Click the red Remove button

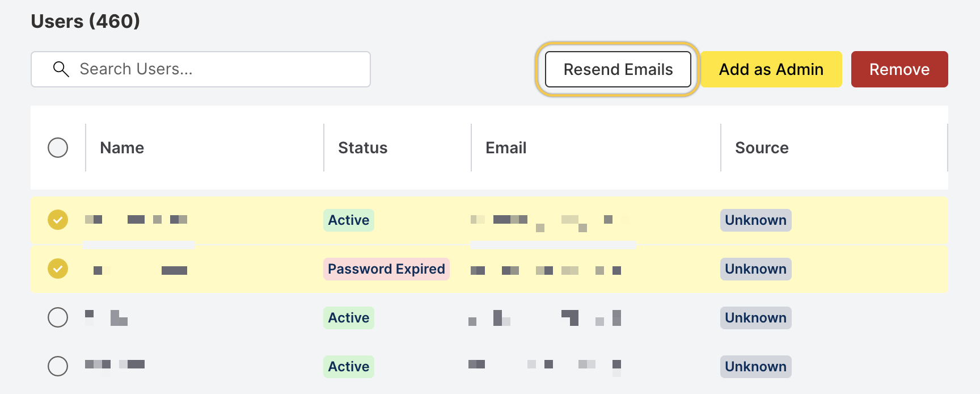(899, 69)
